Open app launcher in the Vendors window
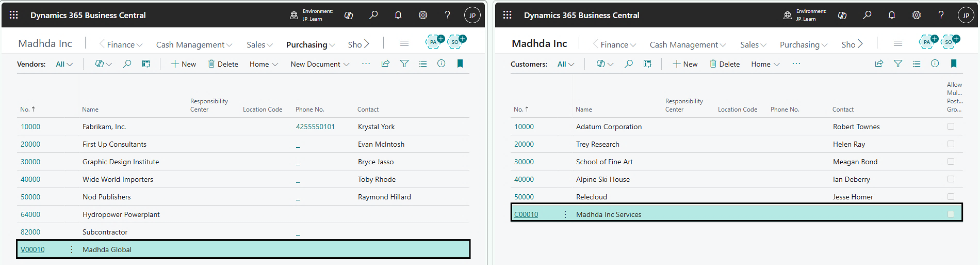The width and height of the screenshot is (980, 265). pyautogui.click(x=14, y=15)
